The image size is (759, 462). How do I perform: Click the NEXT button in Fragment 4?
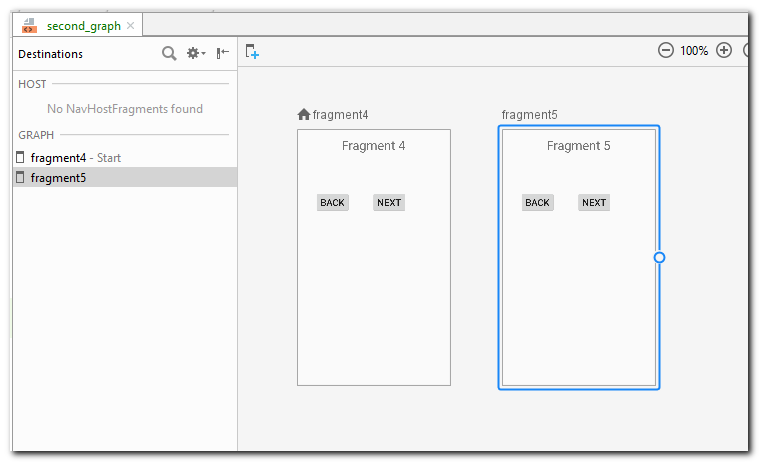click(x=389, y=203)
